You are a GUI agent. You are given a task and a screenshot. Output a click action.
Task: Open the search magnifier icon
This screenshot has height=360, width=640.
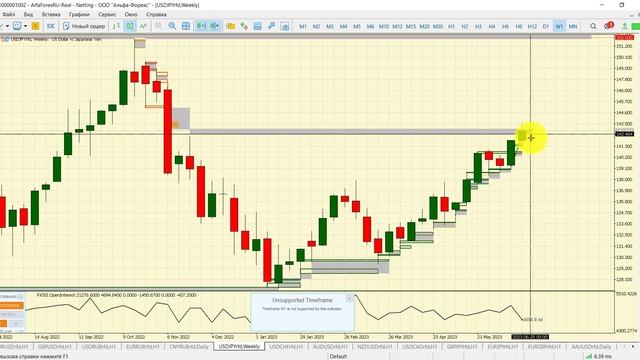tap(593, 26)
